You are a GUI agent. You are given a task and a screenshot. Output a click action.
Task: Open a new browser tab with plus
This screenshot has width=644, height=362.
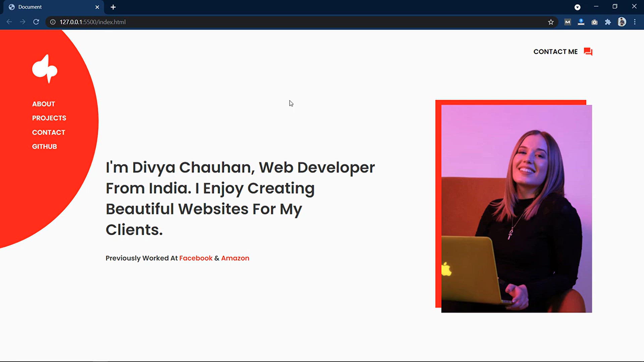tap(113, 7)
